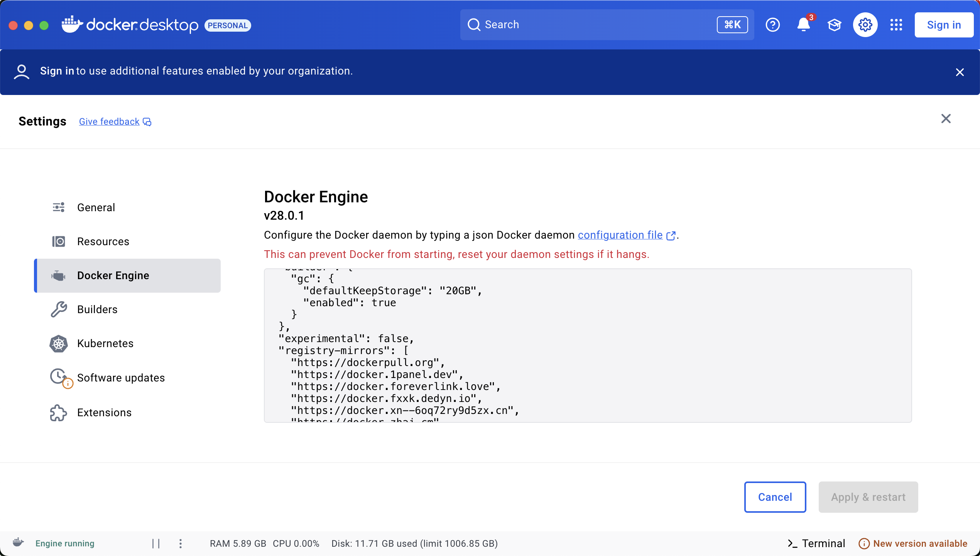This screenshot has width=980, height=556.
Task: Dismiss the sign-in banner
Action: click(960, 72)
